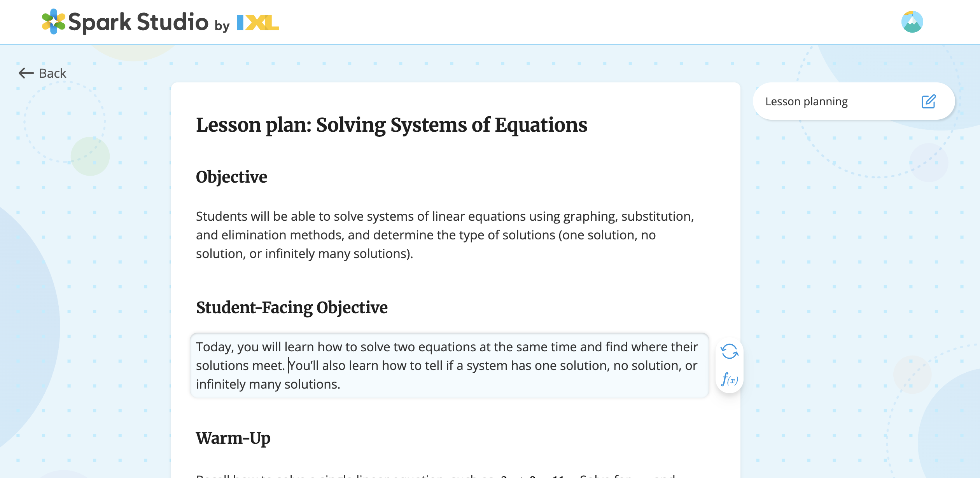This screenshot has width=980, height=478.
Task: Select the regenerate arrows to refresh student objective
Action: 730,352
